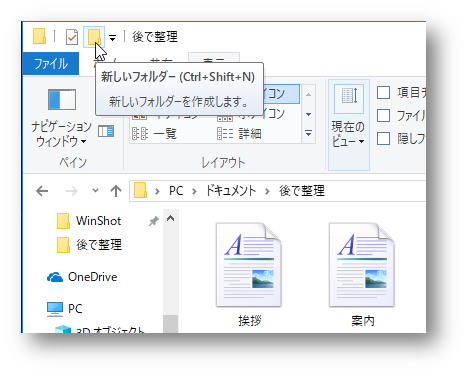Click the folder icon in address bar

pyautogui.click(x=140, y=191)
